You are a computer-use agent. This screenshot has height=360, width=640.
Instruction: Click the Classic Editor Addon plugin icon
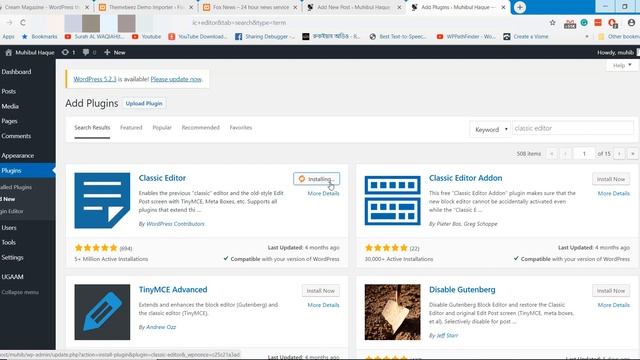tap(392, 200)
